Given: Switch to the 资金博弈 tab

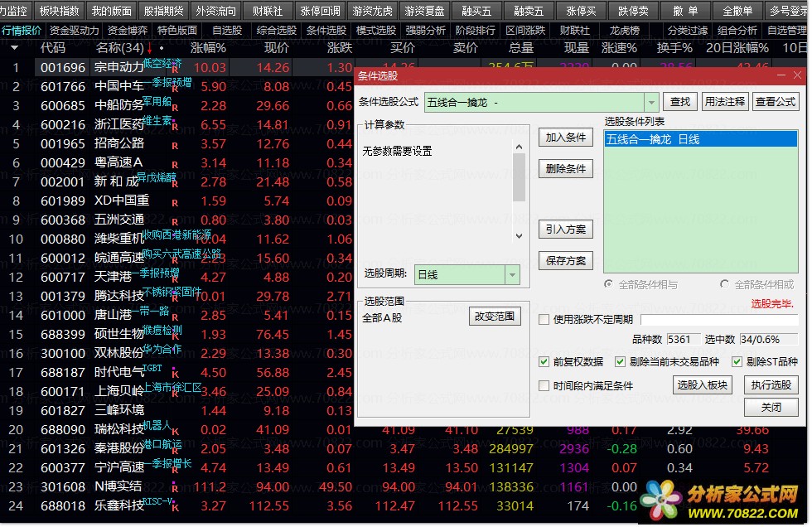Looking at the screenshot, I should point(128,31).
